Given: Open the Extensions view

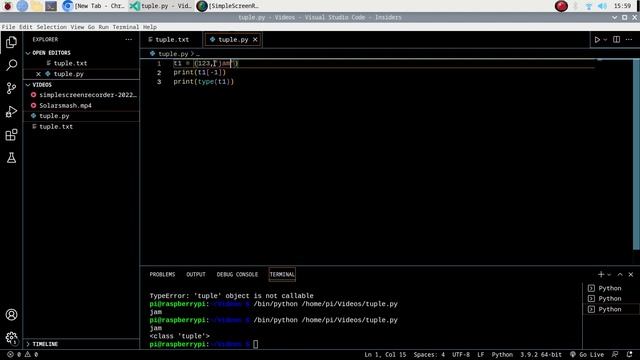Looking at the screenshot, I should [x=11, y=135].
